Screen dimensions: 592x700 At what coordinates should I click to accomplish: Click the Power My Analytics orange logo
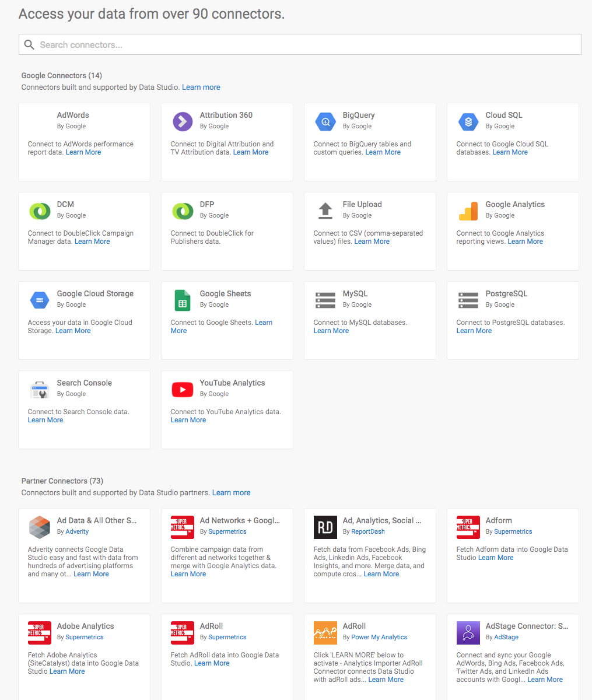325,632
